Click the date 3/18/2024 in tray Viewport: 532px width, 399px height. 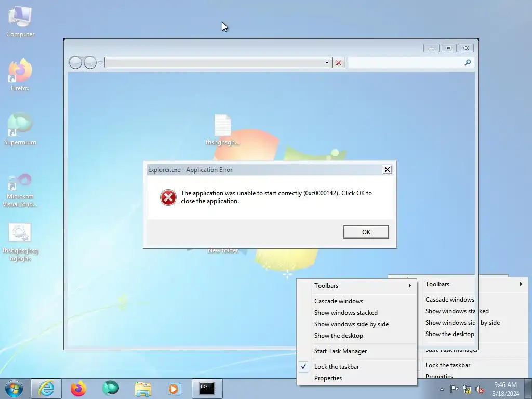(506, 394)
